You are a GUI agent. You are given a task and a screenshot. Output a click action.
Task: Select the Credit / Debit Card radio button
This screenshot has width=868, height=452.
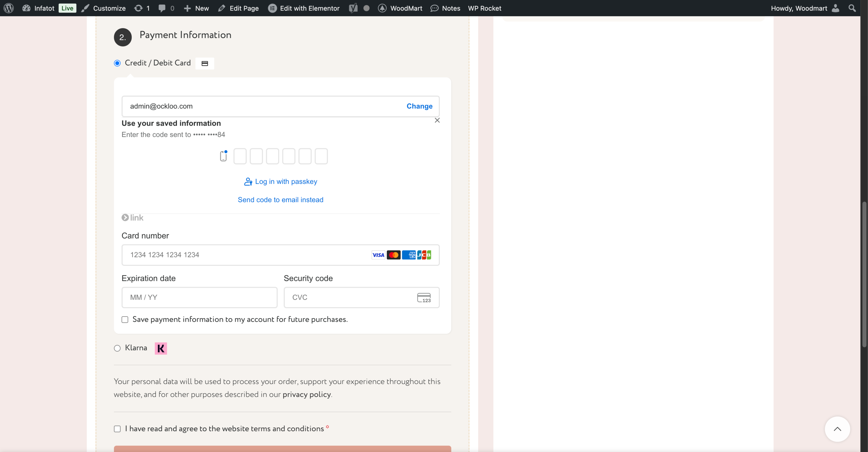tap(117, 63)
